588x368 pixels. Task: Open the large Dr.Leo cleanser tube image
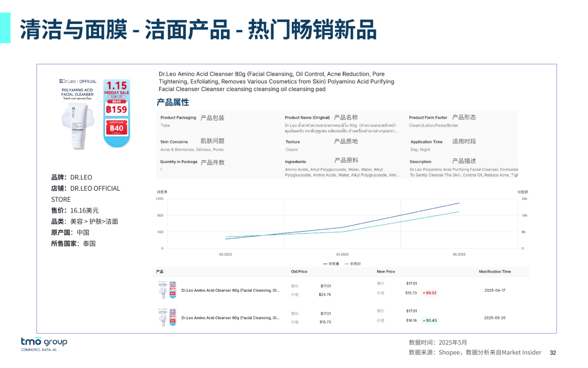click(x=78, y=126)
